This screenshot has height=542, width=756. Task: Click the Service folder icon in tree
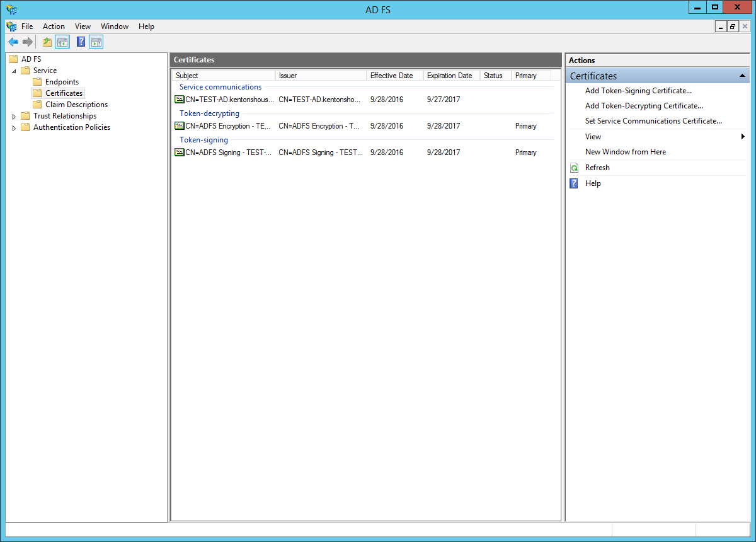[x=25, y=71]
